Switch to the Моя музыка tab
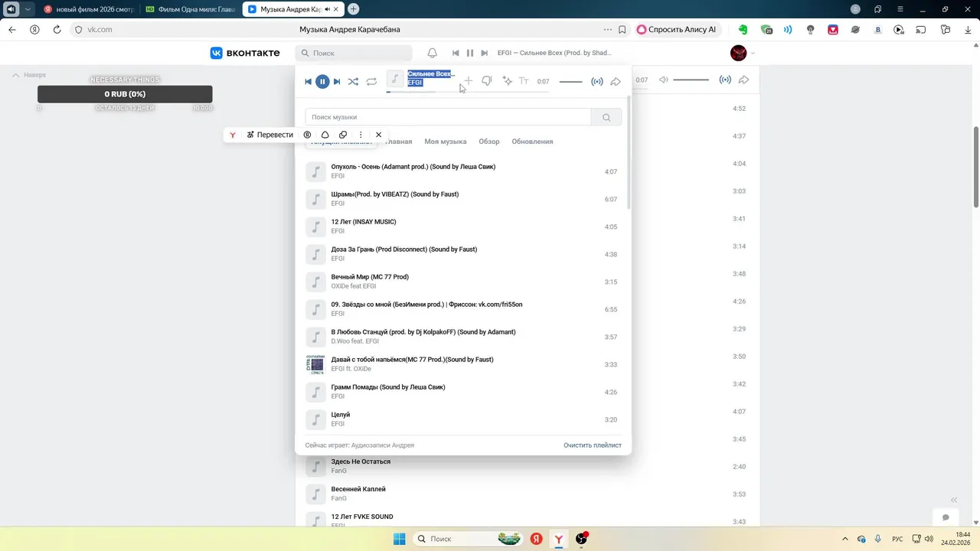980x551 pixels. 446,142
